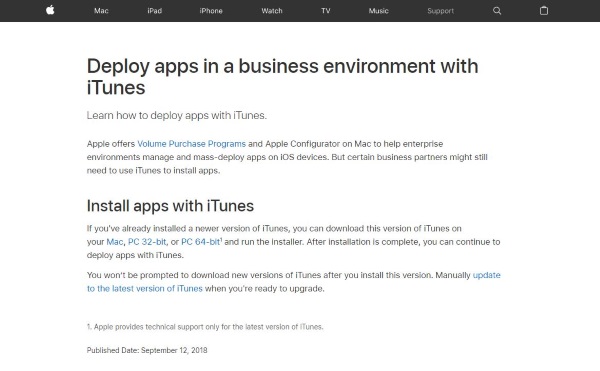Open the Mac menu item
600x371 pixels.
tap(101, 11)
